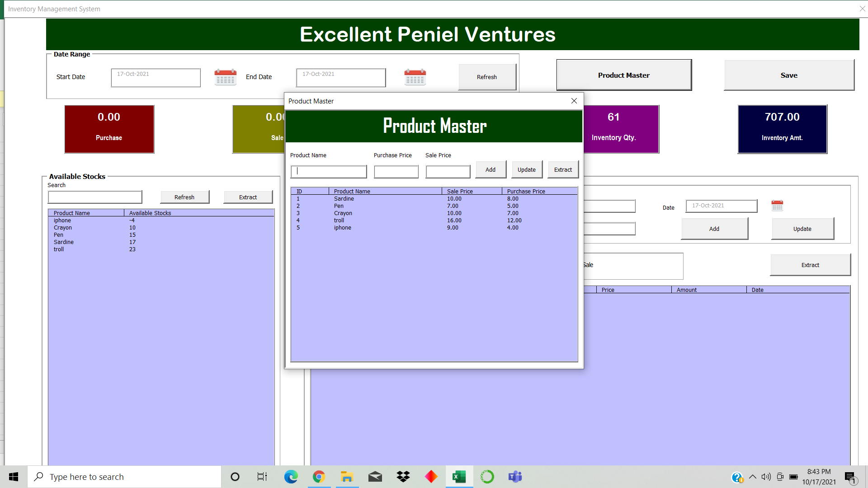Click the Save button

(788, 75)
